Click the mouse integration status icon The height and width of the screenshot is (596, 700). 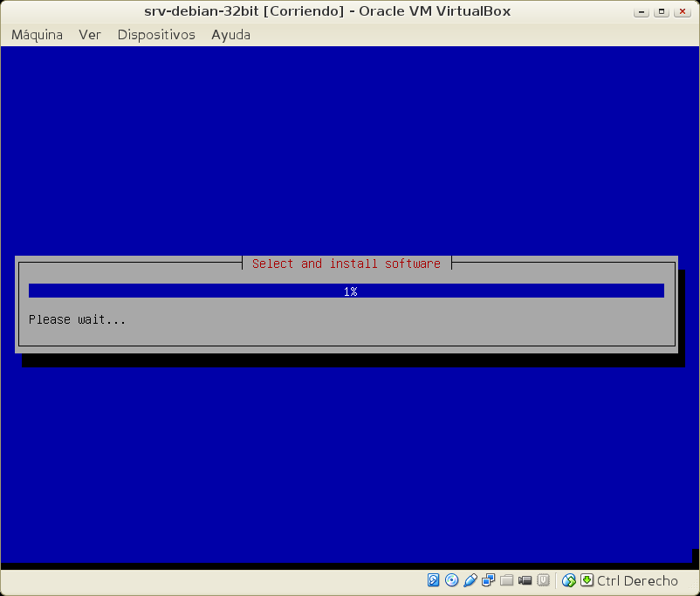point(569,580)
